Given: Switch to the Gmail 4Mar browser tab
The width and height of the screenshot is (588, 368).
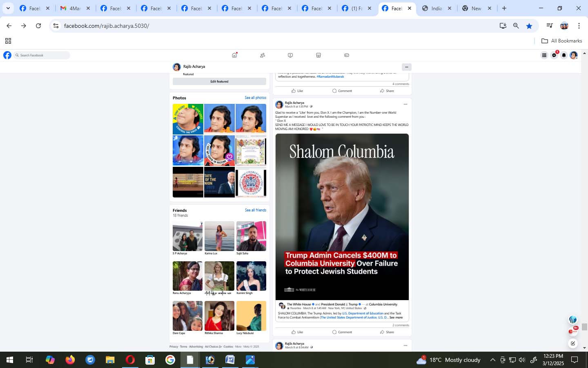Looking at the screenshot, I should point(76,8).
